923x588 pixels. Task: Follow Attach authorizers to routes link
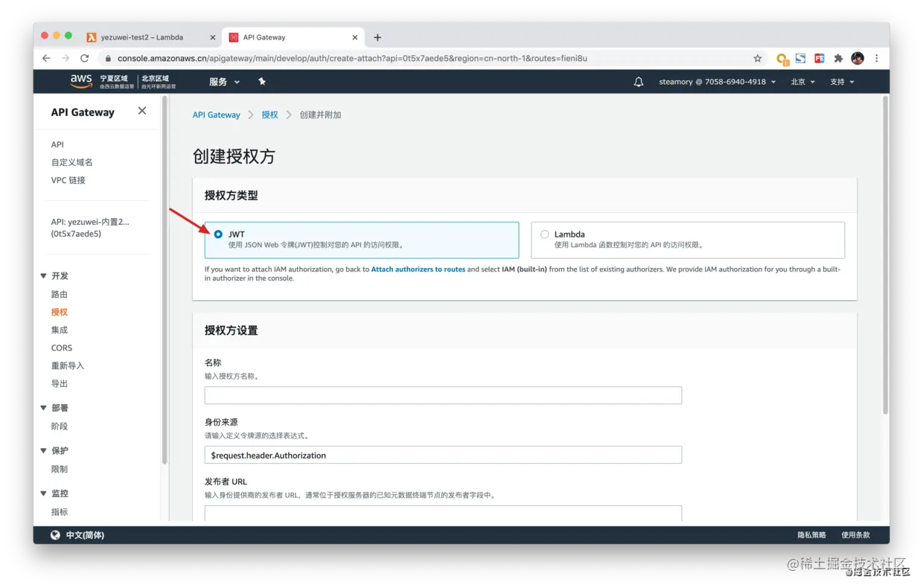coord(418,269)
